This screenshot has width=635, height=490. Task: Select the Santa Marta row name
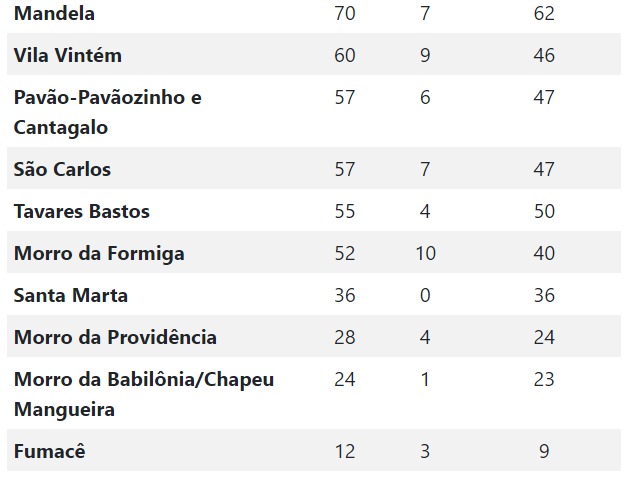point(71,295)
